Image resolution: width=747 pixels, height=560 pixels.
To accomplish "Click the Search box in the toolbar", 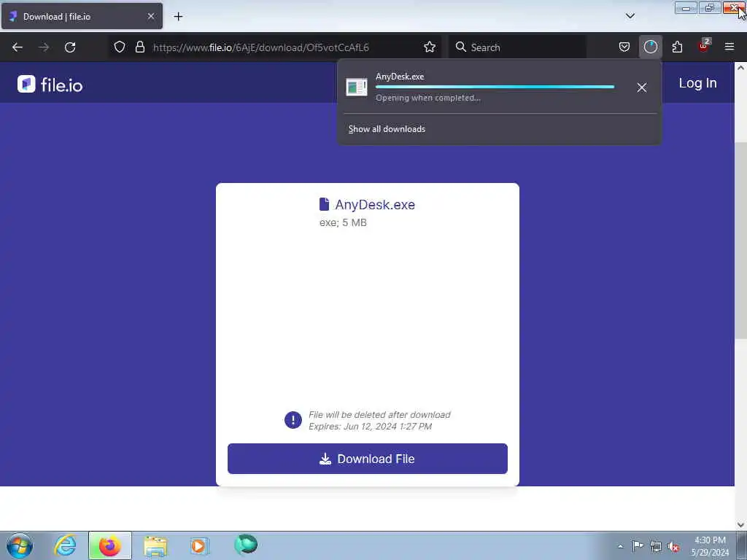I will coord(517,47).
